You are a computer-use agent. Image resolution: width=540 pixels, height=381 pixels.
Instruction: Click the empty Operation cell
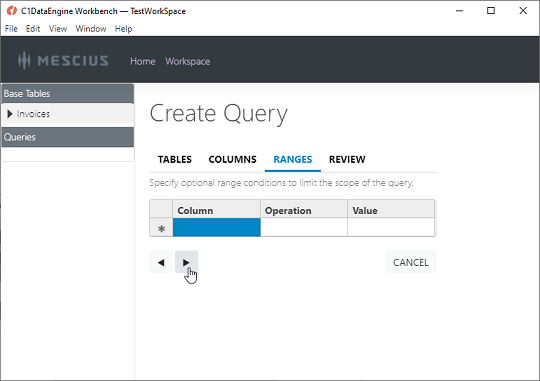tap(304, 227)
